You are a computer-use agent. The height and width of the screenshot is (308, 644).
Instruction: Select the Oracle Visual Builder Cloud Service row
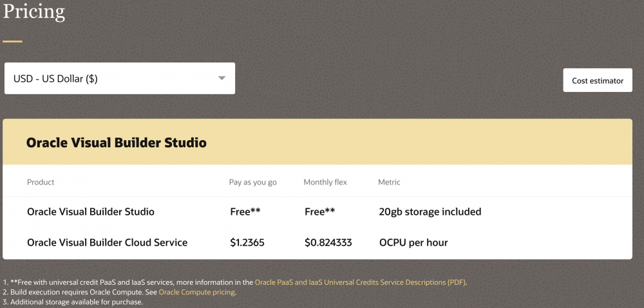[317, 243]
